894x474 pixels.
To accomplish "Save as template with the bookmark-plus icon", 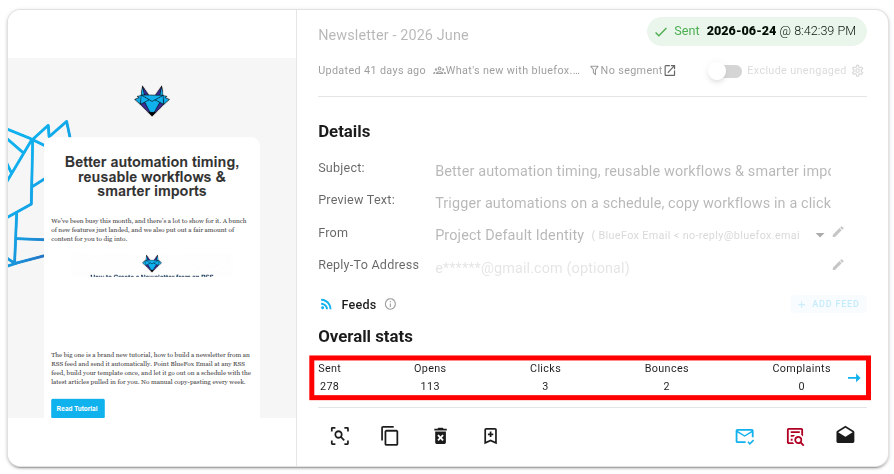I will tap(490, 436).
